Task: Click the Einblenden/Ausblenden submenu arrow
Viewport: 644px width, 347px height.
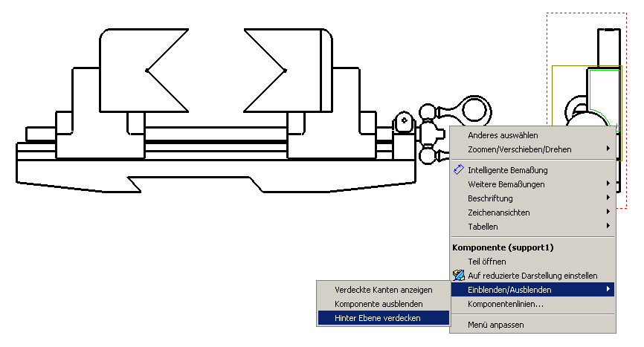Action: 608,289
